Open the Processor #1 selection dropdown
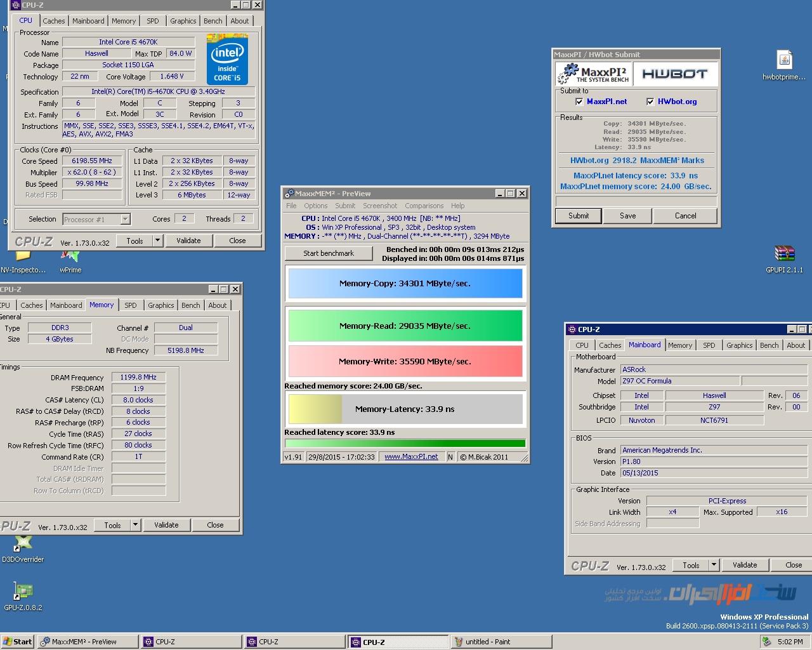 [125, 220]
